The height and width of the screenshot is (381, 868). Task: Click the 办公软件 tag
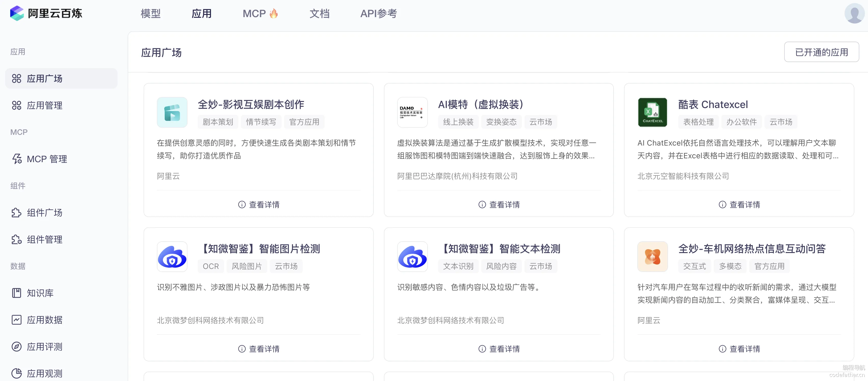pos(742,122)
